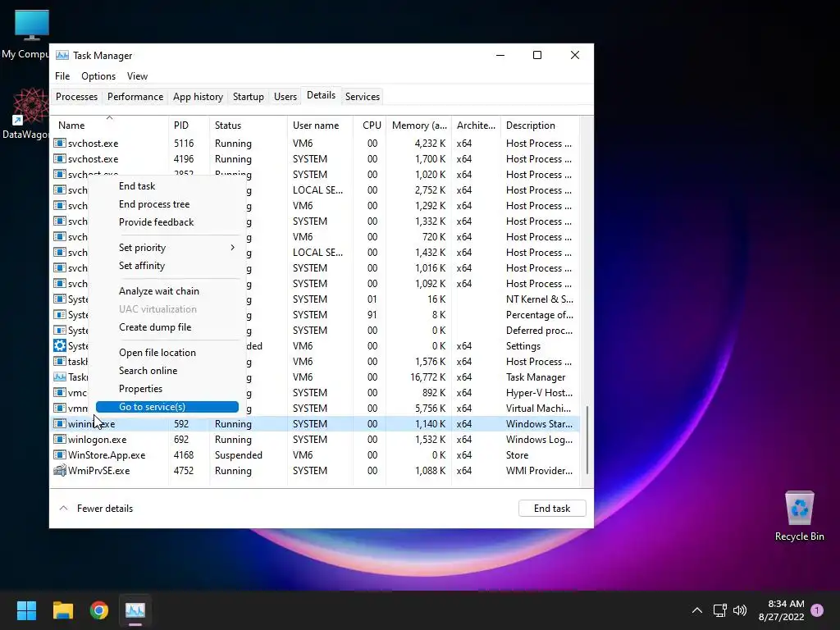Open the Windows Start menu icon
The width and height of the screenshot is (840, 630).
tap(26, 610)
